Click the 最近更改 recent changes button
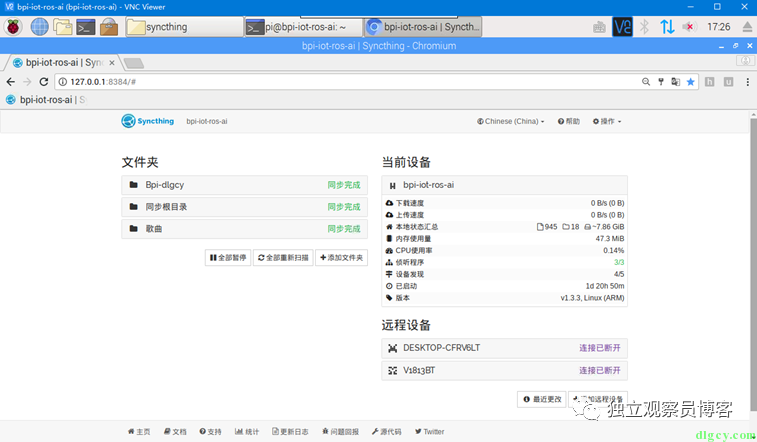757x442 pixels. 542,399
